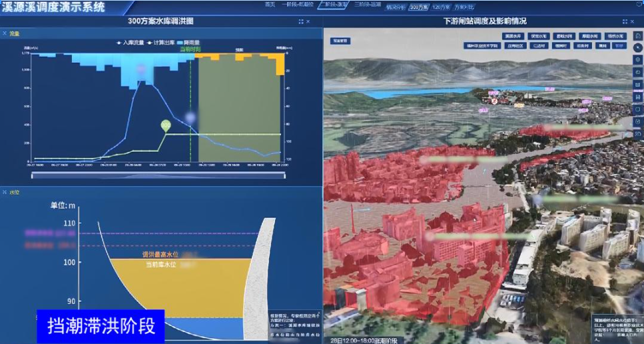644x344 pixels.
Task: Expand the 300方案水库调洪图 panel to fullscreen
Action: coord(300,21)
